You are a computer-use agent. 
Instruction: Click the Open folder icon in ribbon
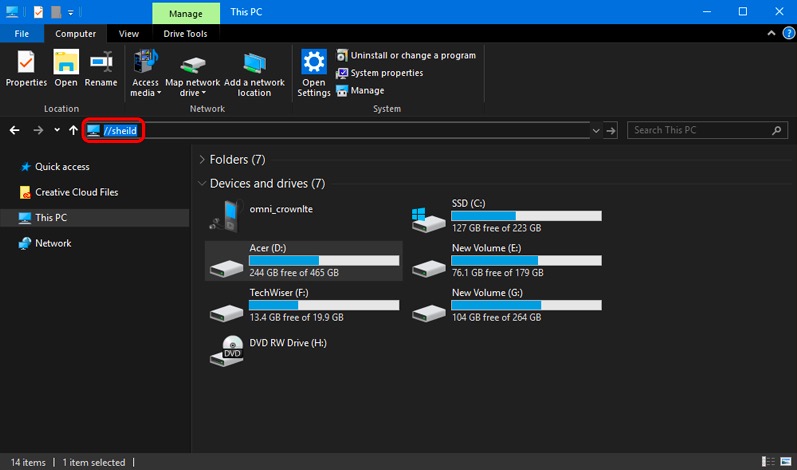(66, 69)
